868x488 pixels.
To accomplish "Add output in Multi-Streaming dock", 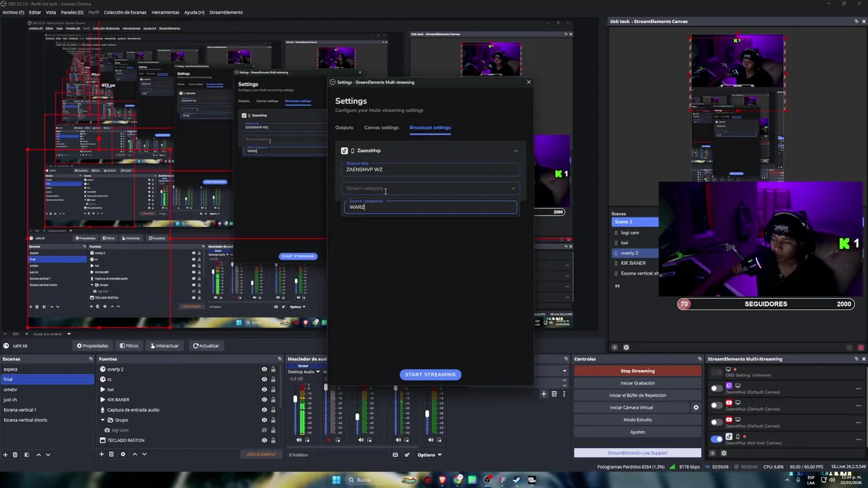I will coord(711,453).
